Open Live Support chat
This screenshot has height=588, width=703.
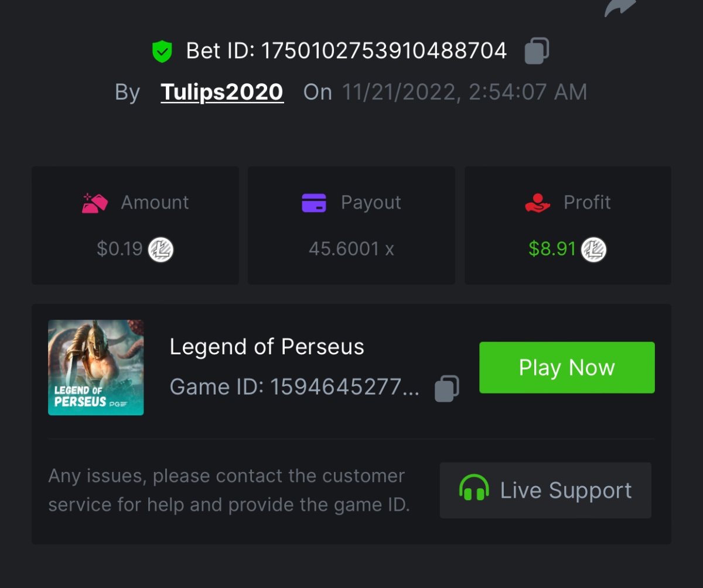[x=545, y=490]
